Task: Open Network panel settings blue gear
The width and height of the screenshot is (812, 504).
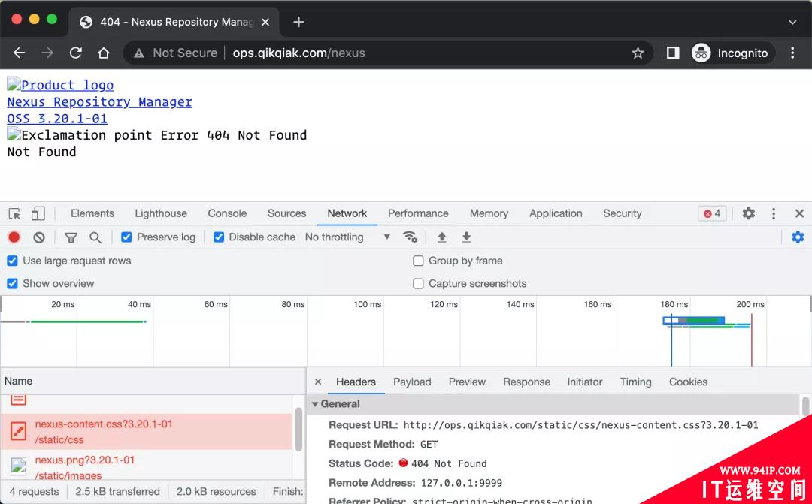Action: pyautogui.click(x=798, y=237)
